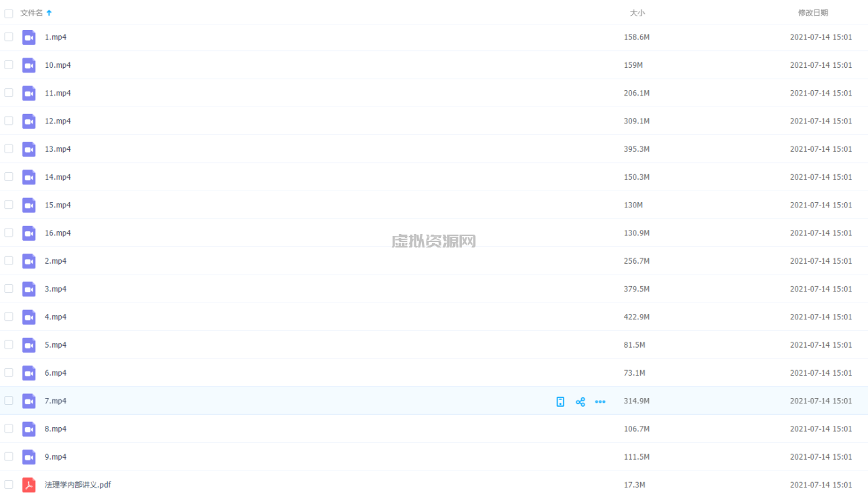Open the file name 16.mp4
The height and width of the screenshot is (495, 868).
click(x=58, y=233)
